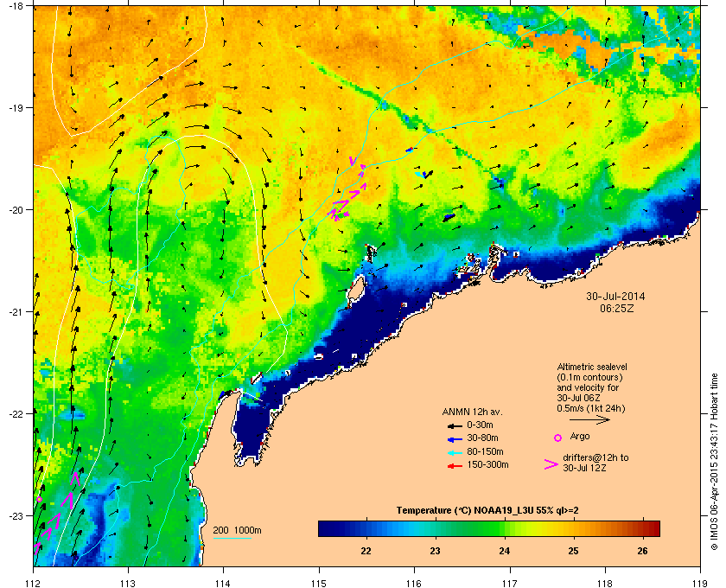Click the 119 longitude axis label

700,583
